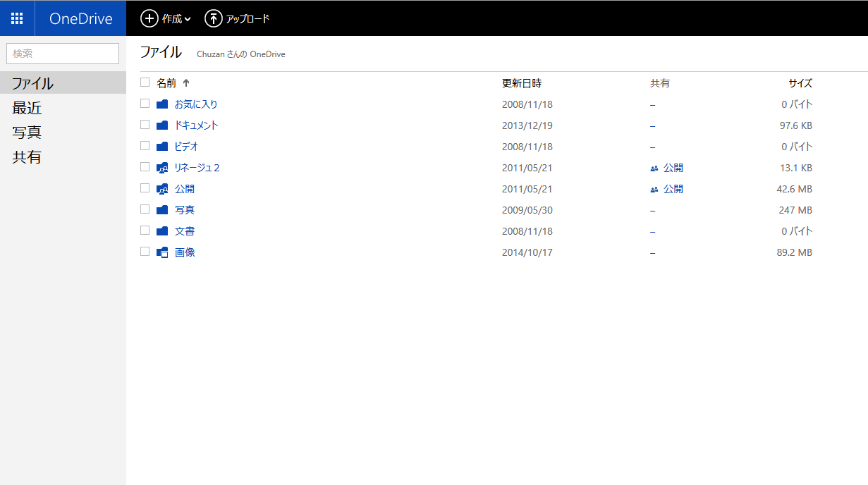868x485 pixels.
Task: Click the folder icon for 写真
Action: [161, 209]
